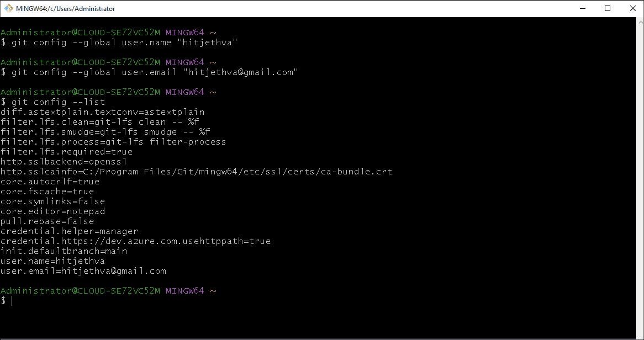Click the pull.rebase=false output line
This screenshot has height=340, width=644.
click(47, 221)
